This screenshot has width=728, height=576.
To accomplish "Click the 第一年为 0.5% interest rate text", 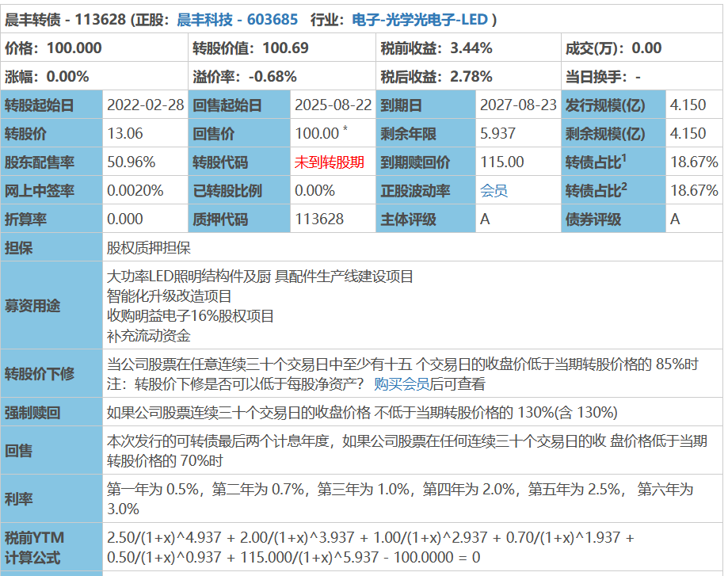I will coord(153,489).
